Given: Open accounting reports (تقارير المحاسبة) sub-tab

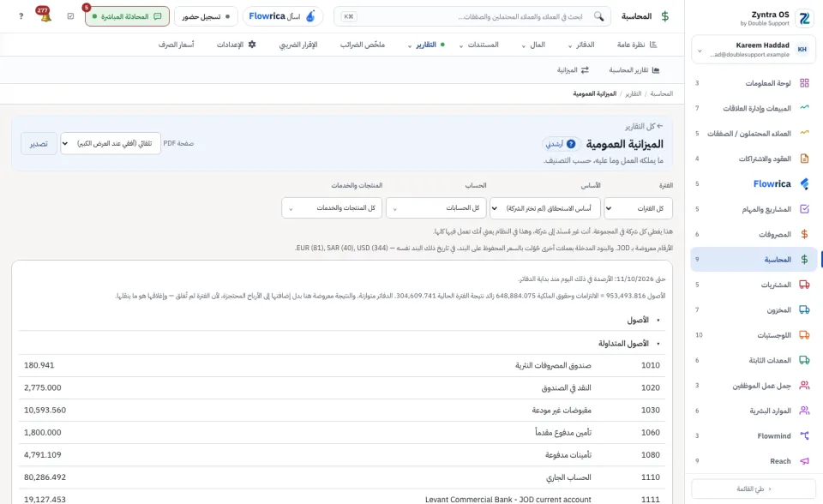Looking at the screenshot, I should point(634,69).
